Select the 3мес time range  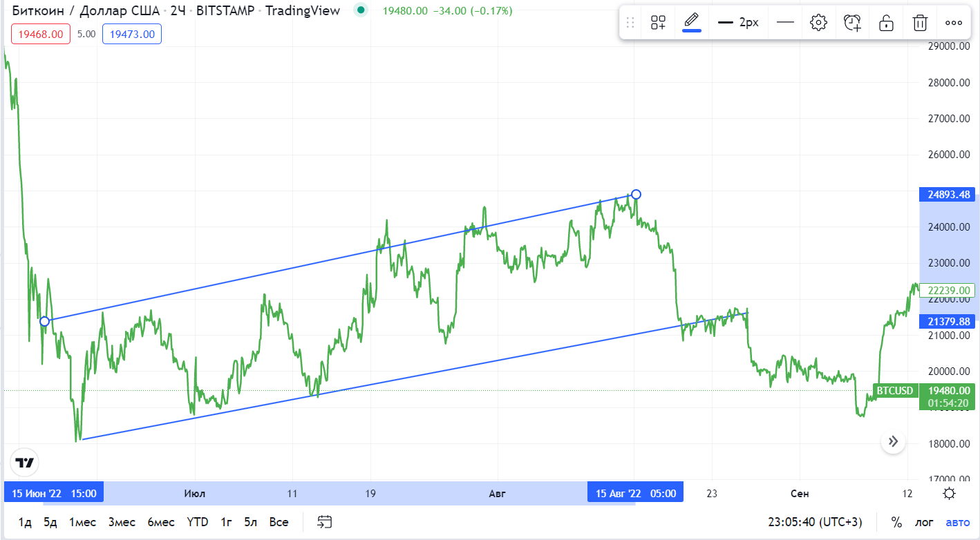(x=122, y=522)
